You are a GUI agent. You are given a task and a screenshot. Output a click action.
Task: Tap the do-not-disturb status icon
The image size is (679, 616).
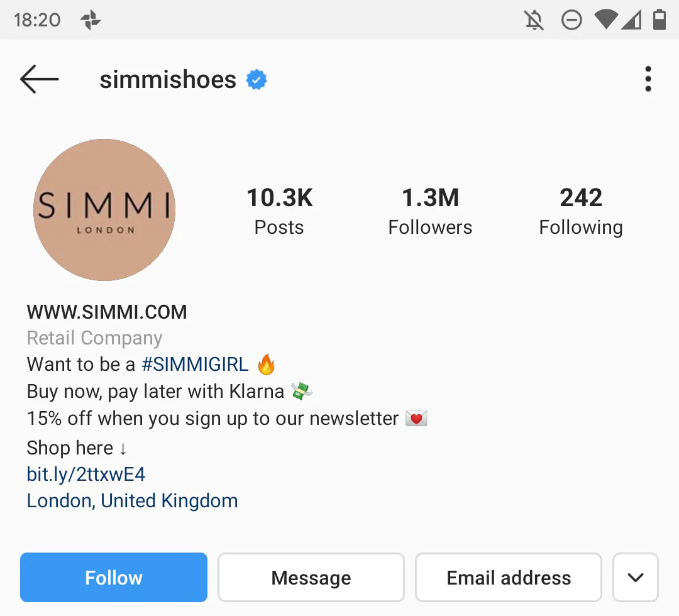[571, 20]
